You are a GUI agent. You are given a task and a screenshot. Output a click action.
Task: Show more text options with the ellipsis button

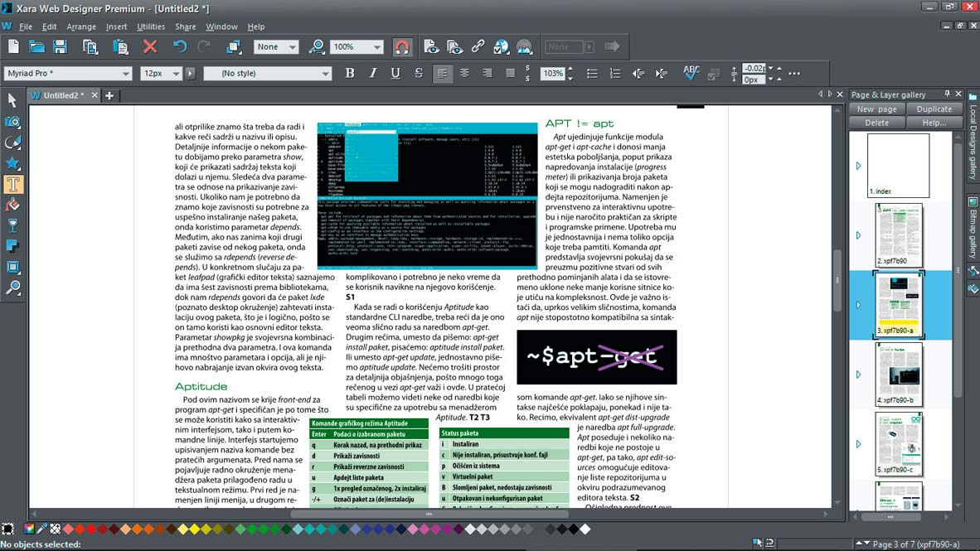point(794,74)
